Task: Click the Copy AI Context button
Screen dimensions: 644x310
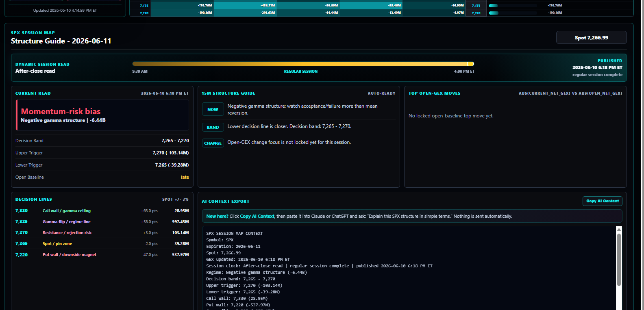Action: tap(603, 201)
